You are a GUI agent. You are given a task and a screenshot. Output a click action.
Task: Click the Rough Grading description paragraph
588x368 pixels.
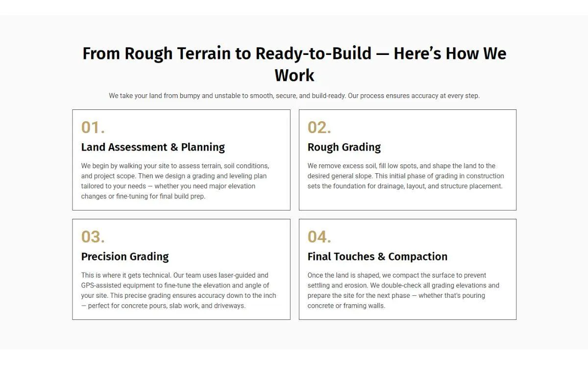(x=406, y=176)
